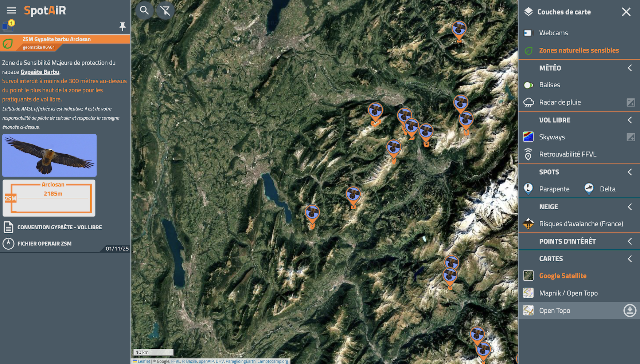Collapse the MÉTÉO section chevron
This screenshot has height=364, width=640.
629,68
